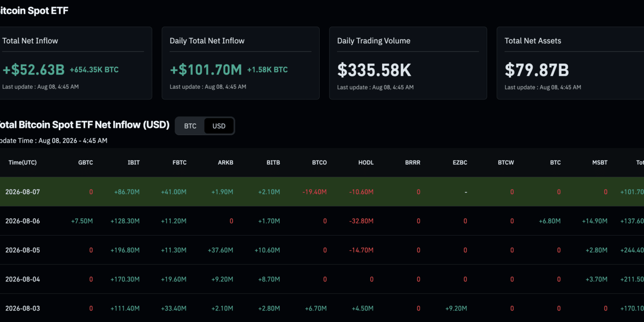Image resolution: width=644 pixels, height=322 pixels.
Task: Select the HODL column header
Action: (x=366, y=162)
